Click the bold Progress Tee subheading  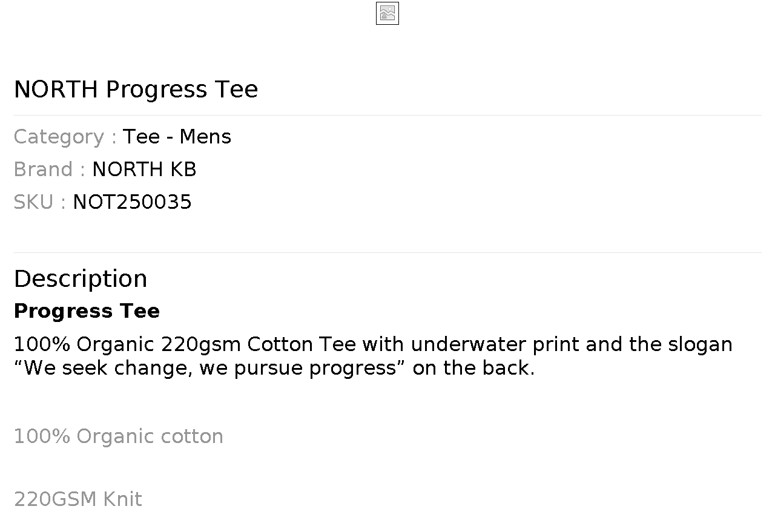coord(87,311)
